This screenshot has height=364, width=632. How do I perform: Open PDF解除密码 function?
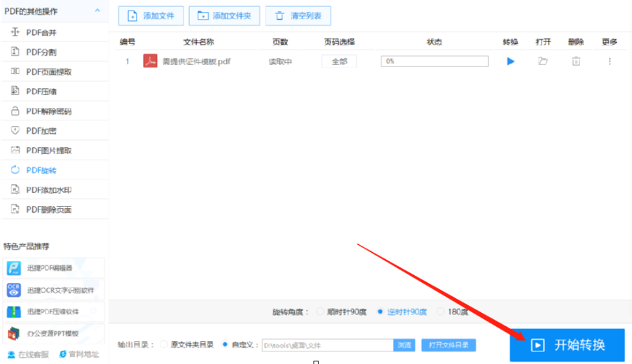55,111
